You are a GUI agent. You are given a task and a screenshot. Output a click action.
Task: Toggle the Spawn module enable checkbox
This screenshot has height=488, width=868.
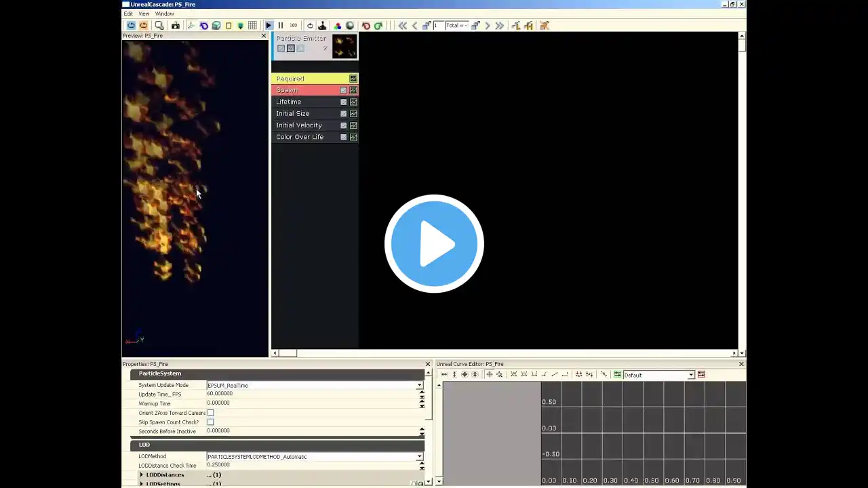[344, 90]
